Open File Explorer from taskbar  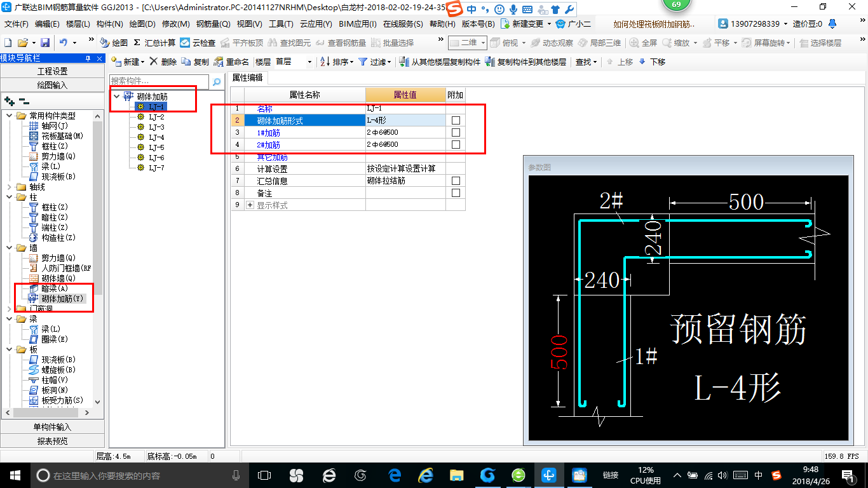(x=456, y=475)
